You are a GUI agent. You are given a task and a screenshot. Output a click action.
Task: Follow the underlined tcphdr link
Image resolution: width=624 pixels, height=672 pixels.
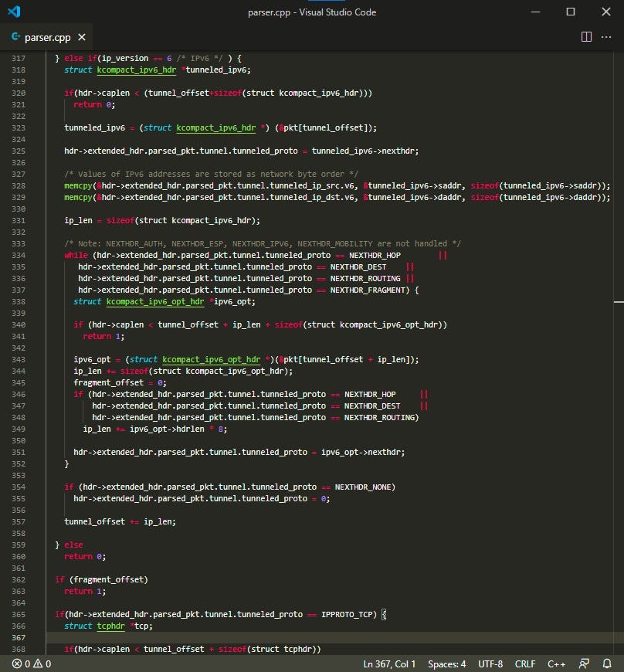109,626
